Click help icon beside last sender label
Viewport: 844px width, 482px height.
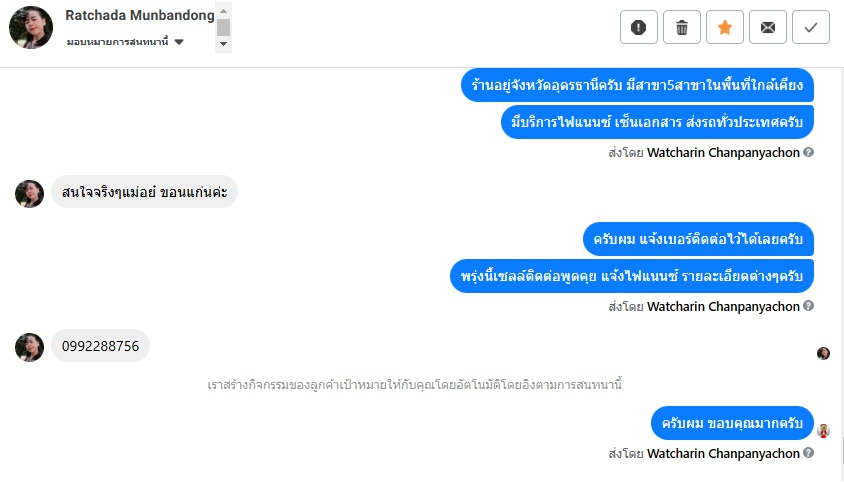808,454
